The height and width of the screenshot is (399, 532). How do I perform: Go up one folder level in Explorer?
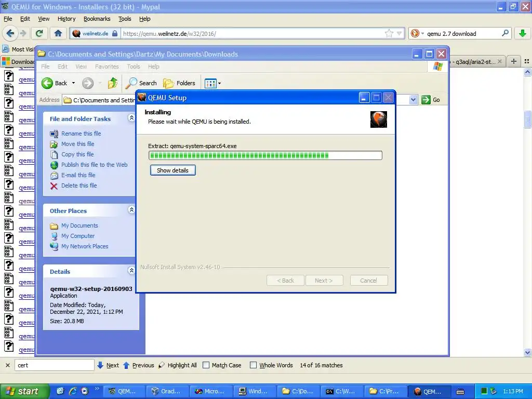click(112, 83)
